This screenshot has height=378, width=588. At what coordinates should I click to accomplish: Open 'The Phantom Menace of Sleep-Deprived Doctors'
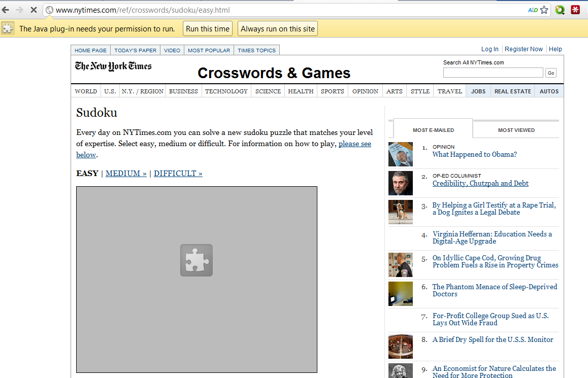pos(495,290)
